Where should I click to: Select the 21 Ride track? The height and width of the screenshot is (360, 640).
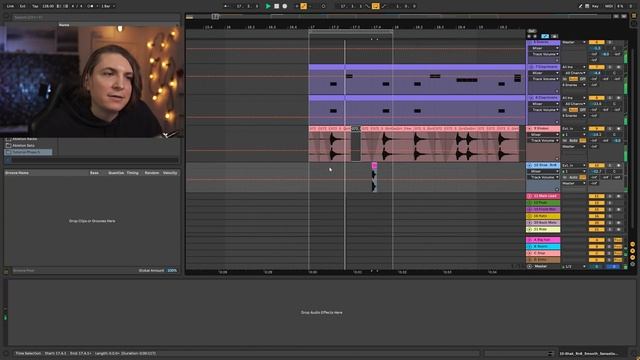(x=543, y=229)
